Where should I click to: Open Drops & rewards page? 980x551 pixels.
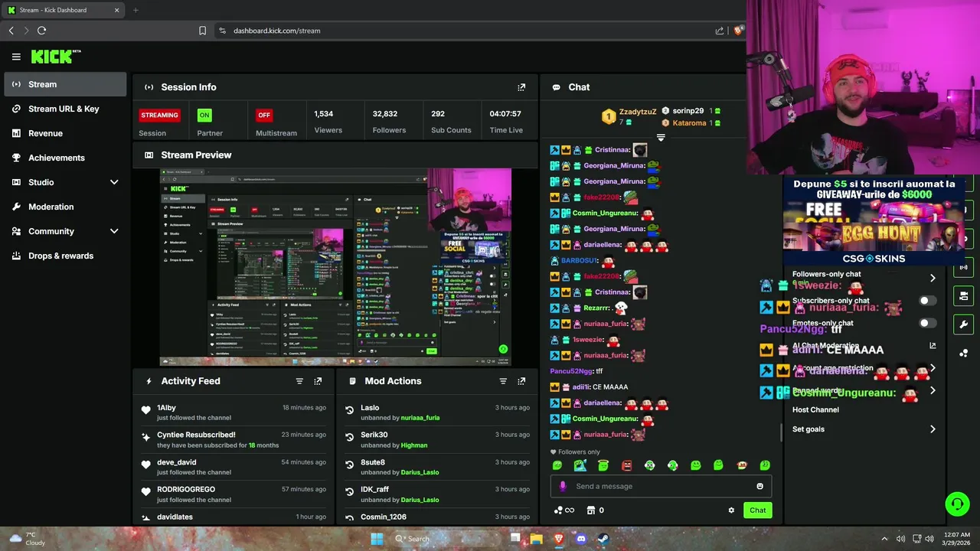tap(65, 256)
